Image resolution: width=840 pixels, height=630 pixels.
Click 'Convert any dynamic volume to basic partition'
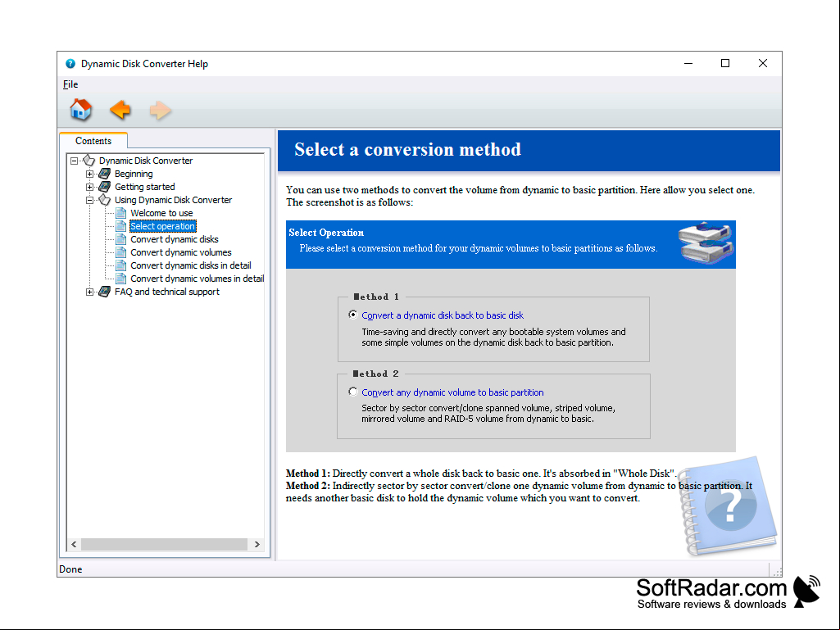(452, 392)
